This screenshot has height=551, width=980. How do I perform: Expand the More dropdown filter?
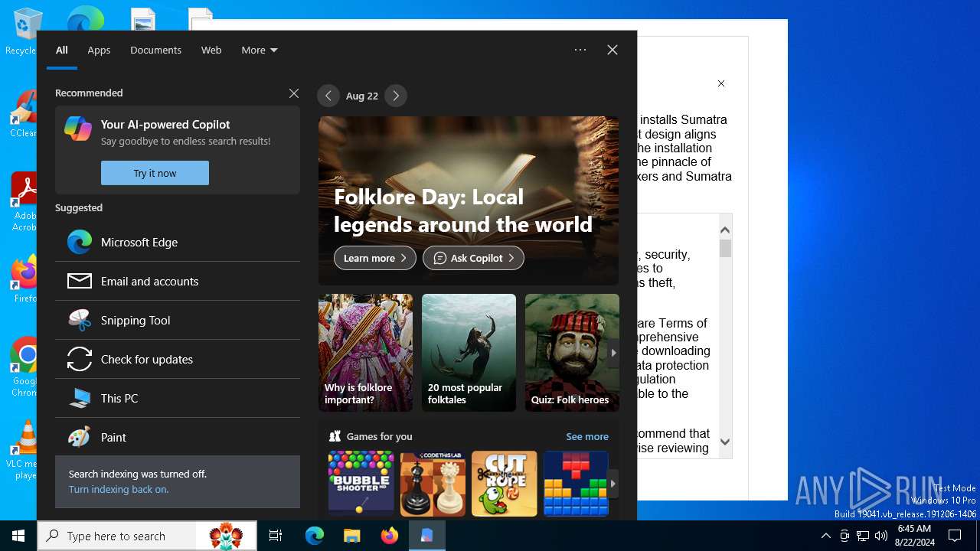pos(260,50)
